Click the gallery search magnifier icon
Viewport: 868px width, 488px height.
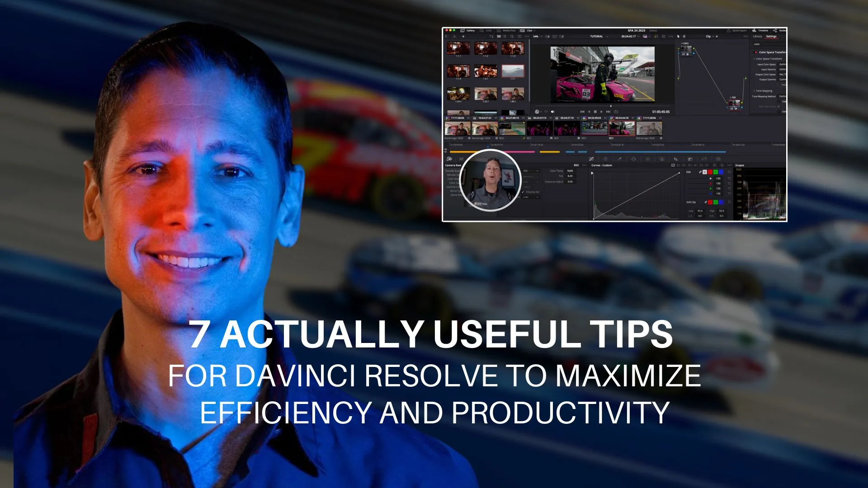(x=512, y=37)
